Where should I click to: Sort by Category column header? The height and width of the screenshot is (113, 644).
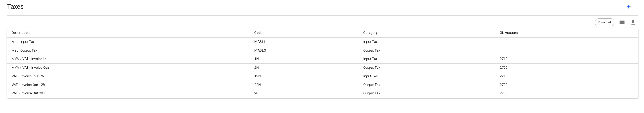coord(370,33)
